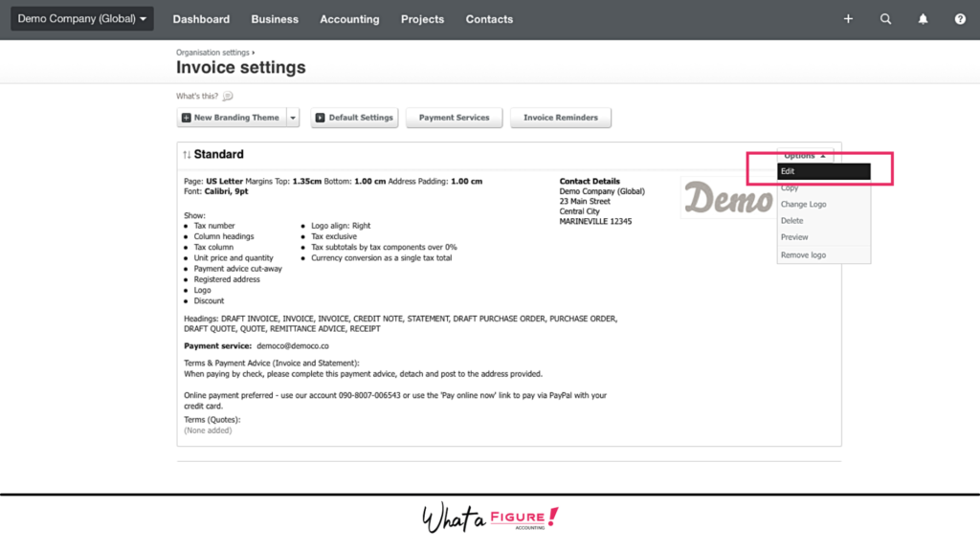Click the reorder arrows beside Standard

(187, 155)
